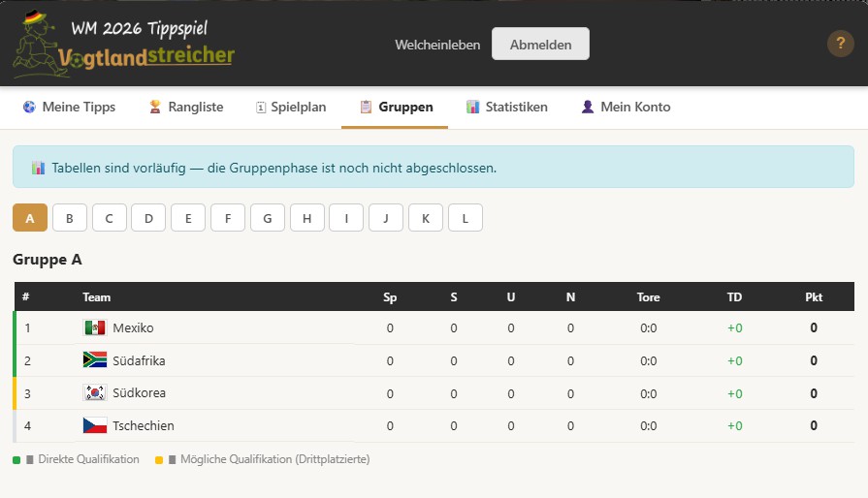Click the N column header
This screenshot has width=868, height=498.
point(570,296)
